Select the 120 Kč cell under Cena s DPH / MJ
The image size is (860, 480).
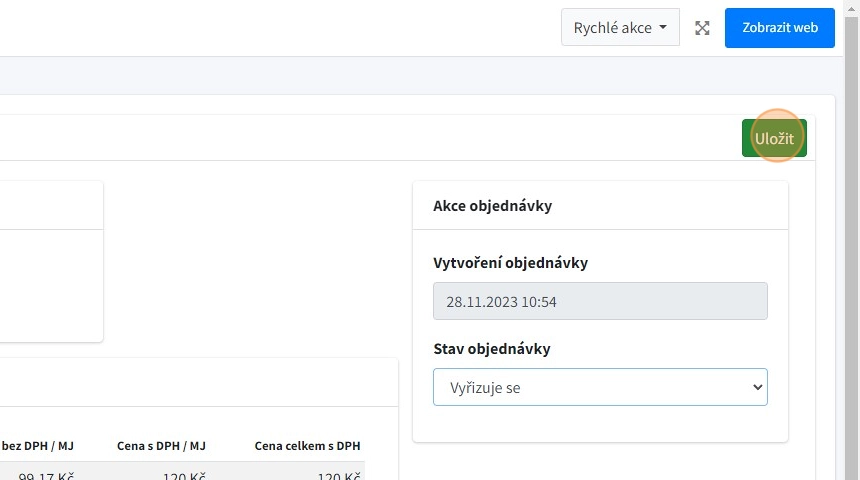pos(184,475)
